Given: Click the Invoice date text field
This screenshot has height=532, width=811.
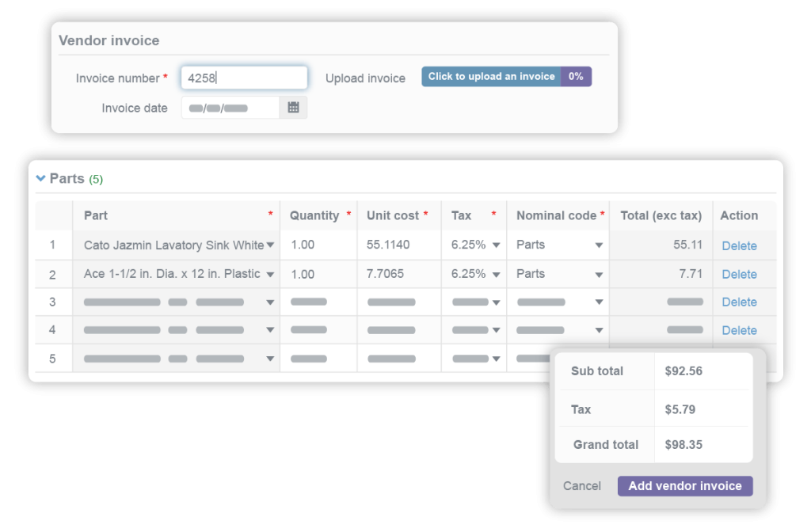Looking at the screenshot, I should [230, 108].
